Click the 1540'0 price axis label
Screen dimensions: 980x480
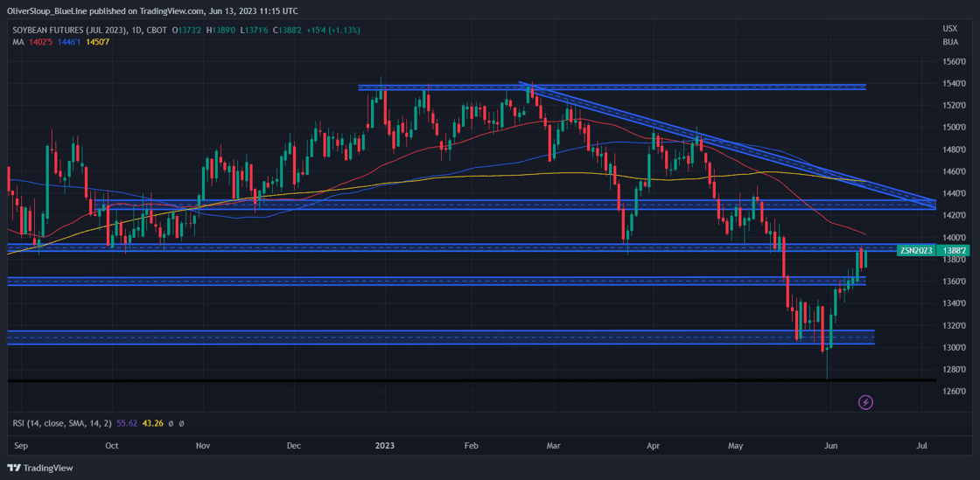click(955, 84)
